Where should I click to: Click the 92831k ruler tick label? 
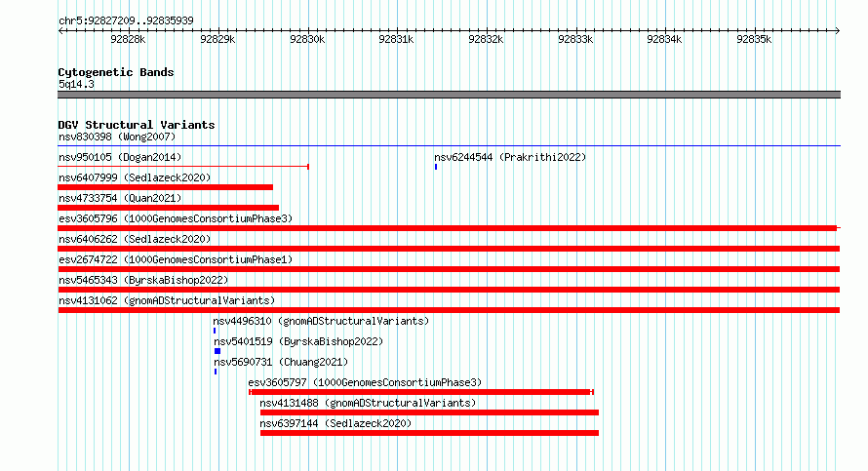pos(396,39)
